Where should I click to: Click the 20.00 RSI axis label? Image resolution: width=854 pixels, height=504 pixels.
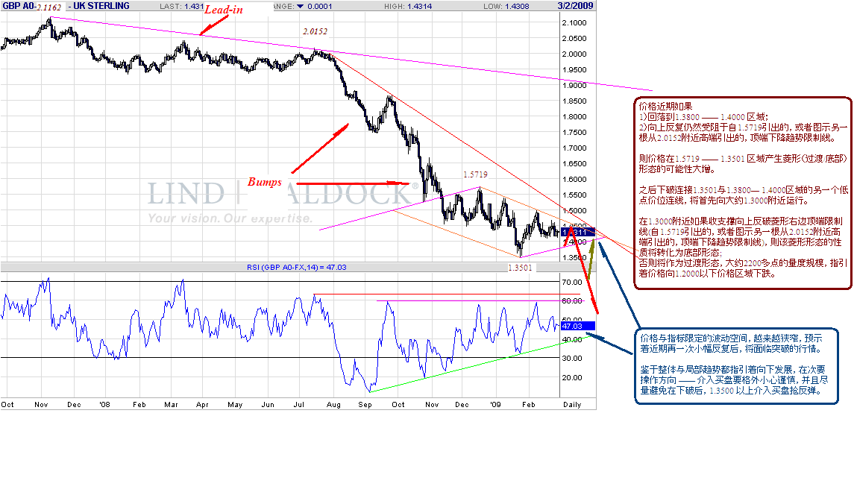(x=572, y=378)
